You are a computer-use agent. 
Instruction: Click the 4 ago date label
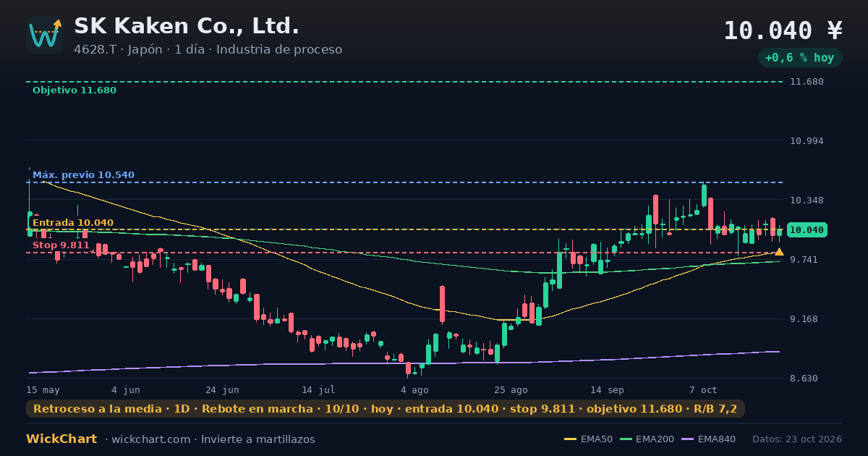click(414, 390)
